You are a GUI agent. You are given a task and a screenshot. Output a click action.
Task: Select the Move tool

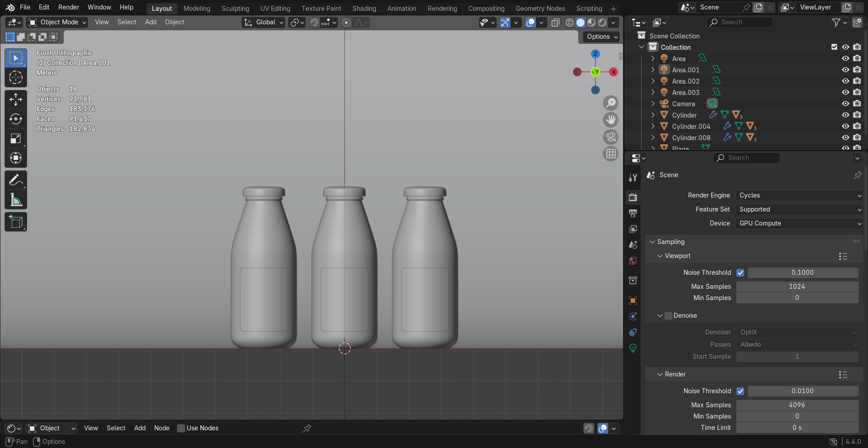point(16,99)
